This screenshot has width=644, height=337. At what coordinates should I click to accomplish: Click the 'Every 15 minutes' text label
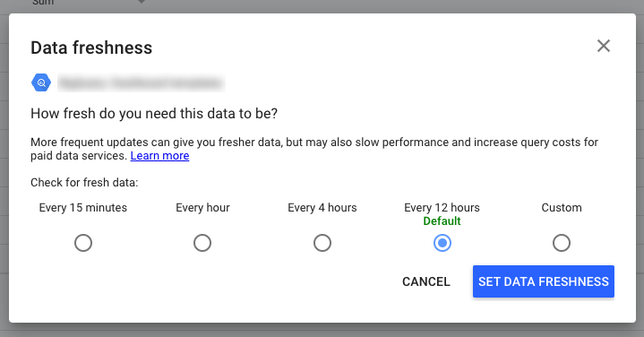pos(83,208)
